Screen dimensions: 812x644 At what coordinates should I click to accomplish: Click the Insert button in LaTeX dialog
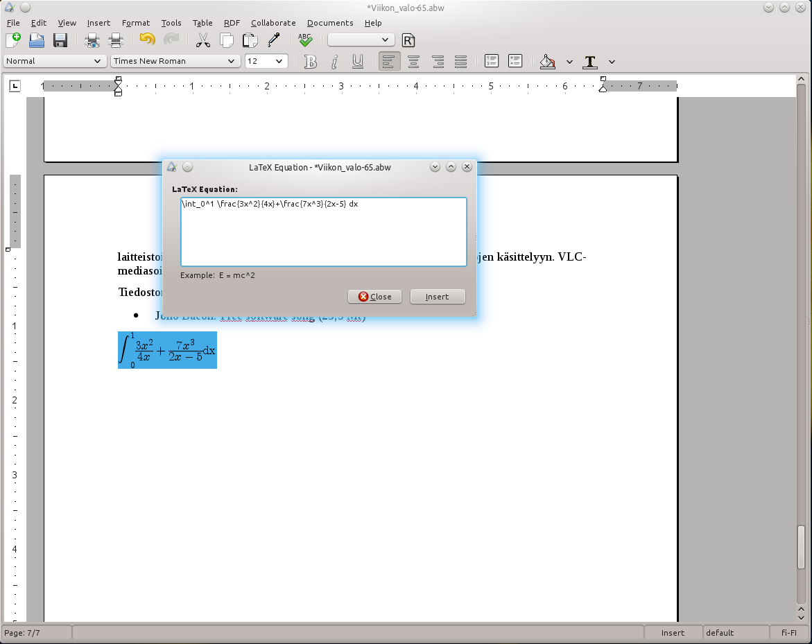438,297
